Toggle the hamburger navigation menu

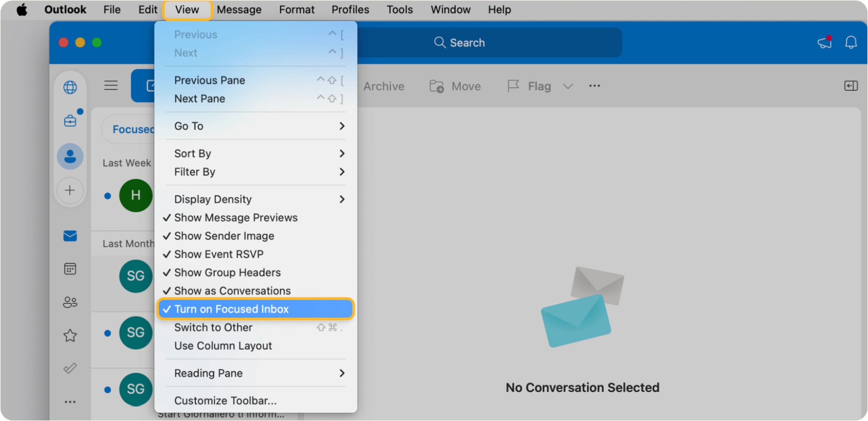(x=111, y=85)
